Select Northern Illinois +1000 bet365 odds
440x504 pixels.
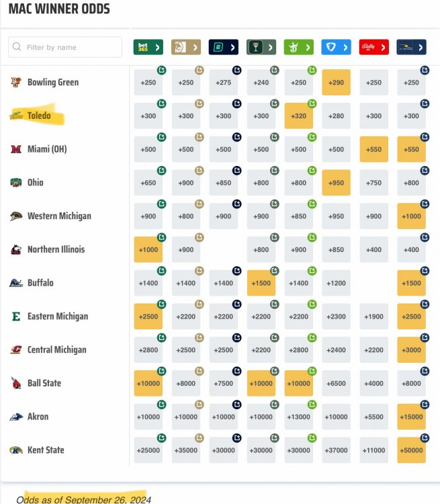148,250
